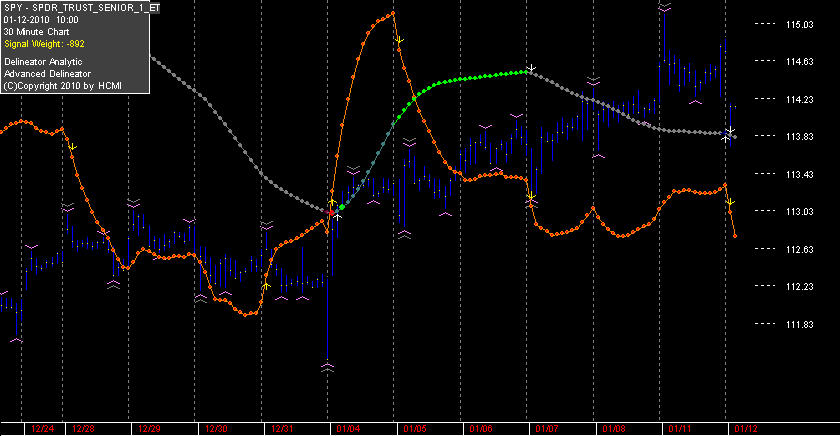Select the 01/04 date on time axis

tap(348, 429)
